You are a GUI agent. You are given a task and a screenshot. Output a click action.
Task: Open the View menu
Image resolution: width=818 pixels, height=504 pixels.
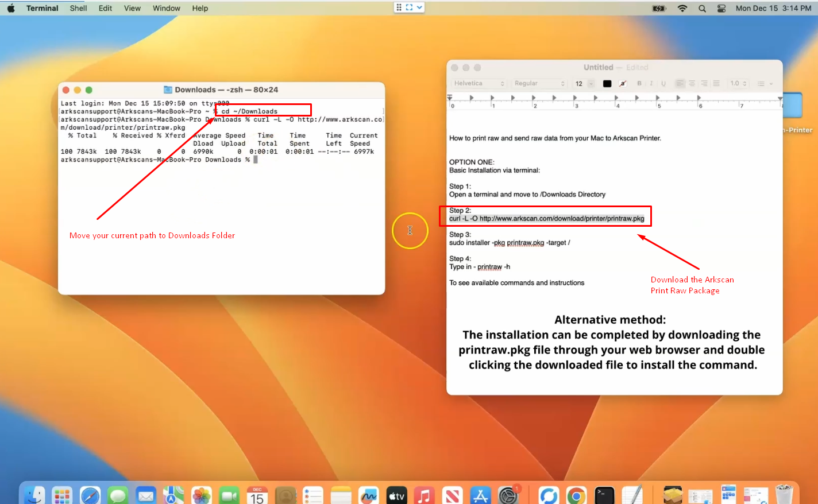coord(132,8)
